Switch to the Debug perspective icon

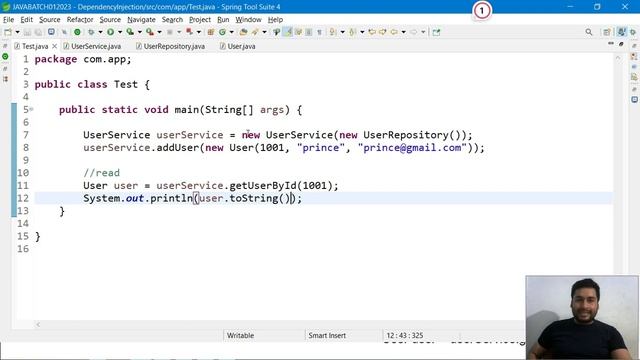(633, 32)
